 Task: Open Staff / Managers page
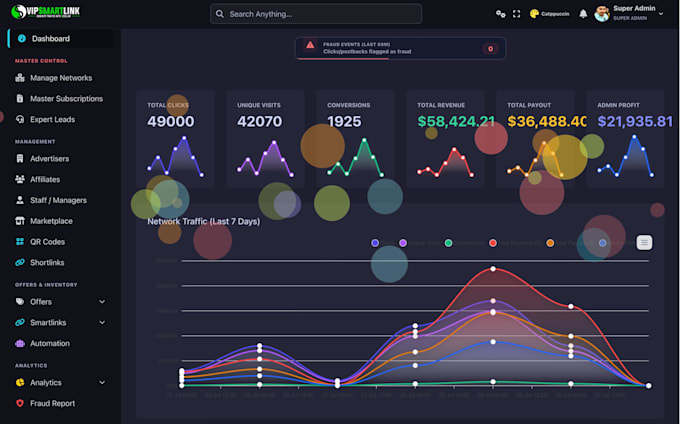point(61,200)
